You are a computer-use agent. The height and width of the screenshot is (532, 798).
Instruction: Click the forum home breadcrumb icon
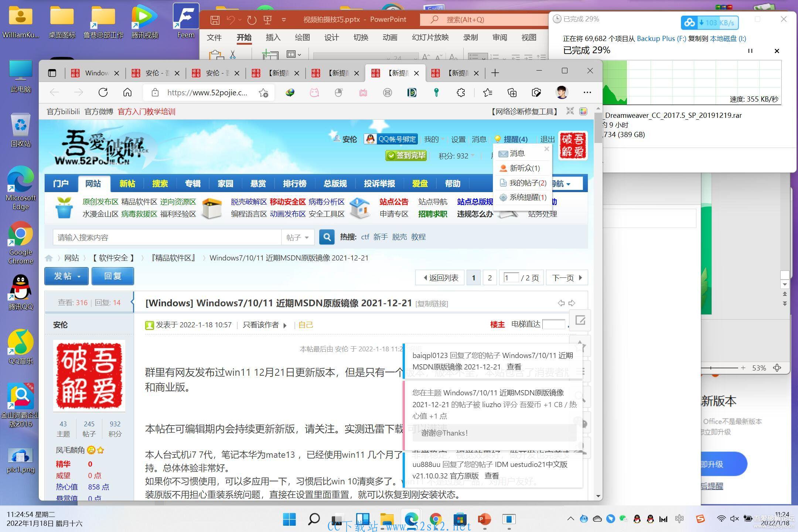pyautogui.click(x=49, y=258)
